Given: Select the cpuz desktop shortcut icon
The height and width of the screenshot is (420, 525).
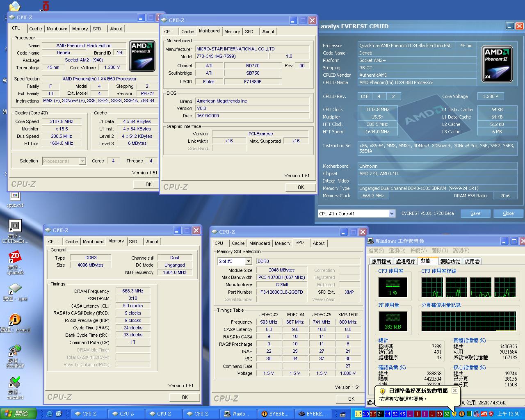Looking at the screenshot, I should pos(15,290).
